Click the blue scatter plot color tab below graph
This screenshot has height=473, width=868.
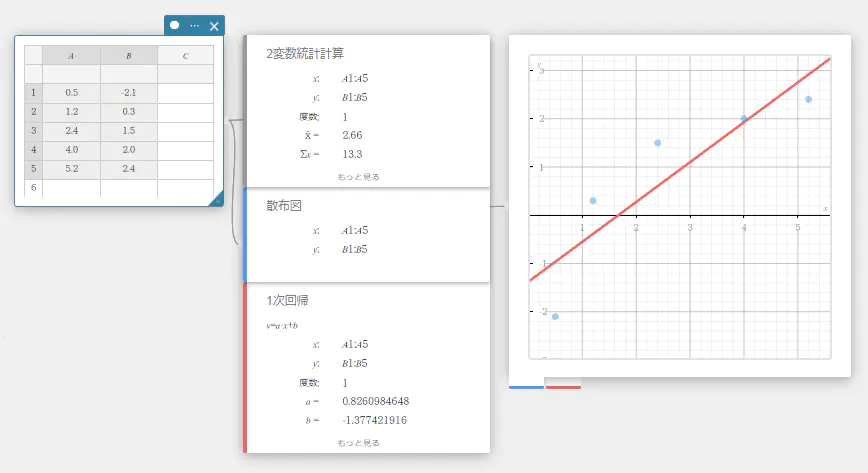(x=526, y=386)
